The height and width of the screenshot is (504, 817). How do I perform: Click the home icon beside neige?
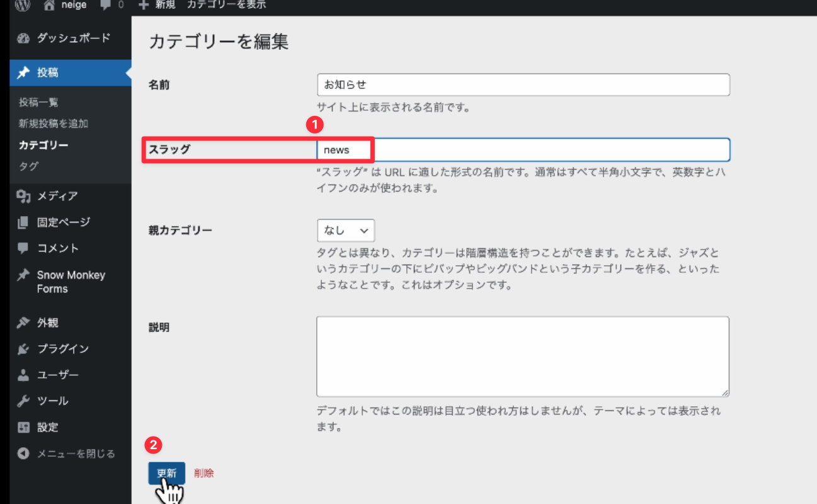tap(51, 5)
